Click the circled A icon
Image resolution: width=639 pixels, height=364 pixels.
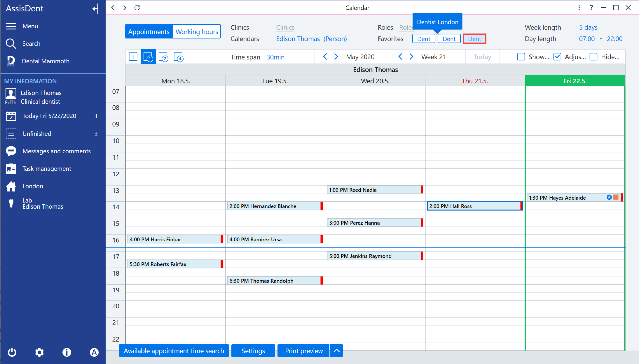[94, 352]
